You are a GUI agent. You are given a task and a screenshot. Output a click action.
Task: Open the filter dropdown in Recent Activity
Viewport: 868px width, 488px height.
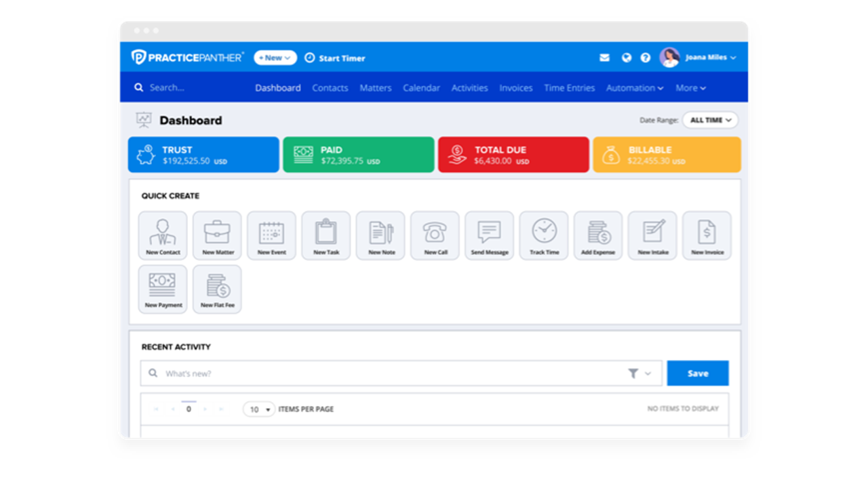tap(639, 373)
